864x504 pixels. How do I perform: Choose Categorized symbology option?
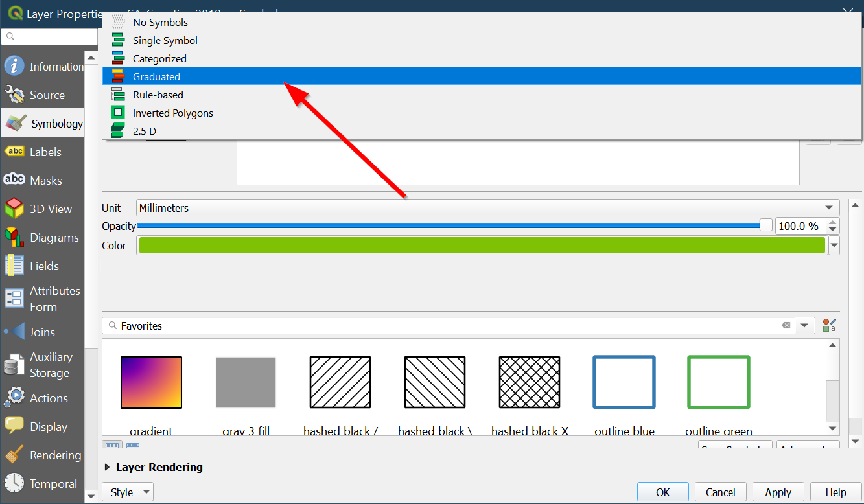point(159,58)
